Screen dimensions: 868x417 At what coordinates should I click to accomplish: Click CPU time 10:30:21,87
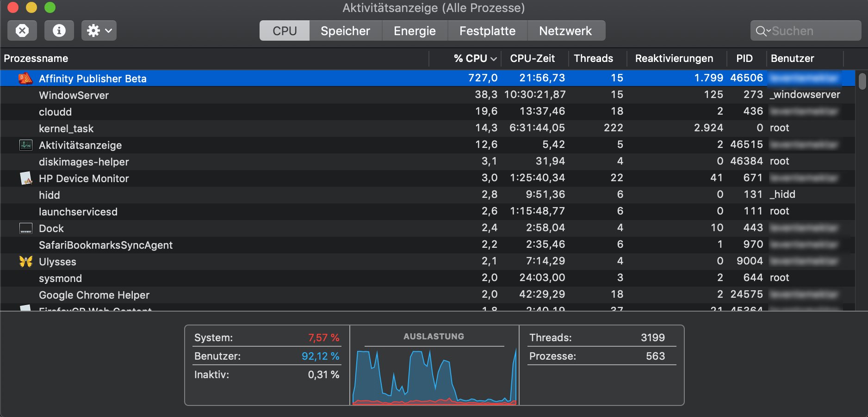(535, 94)
